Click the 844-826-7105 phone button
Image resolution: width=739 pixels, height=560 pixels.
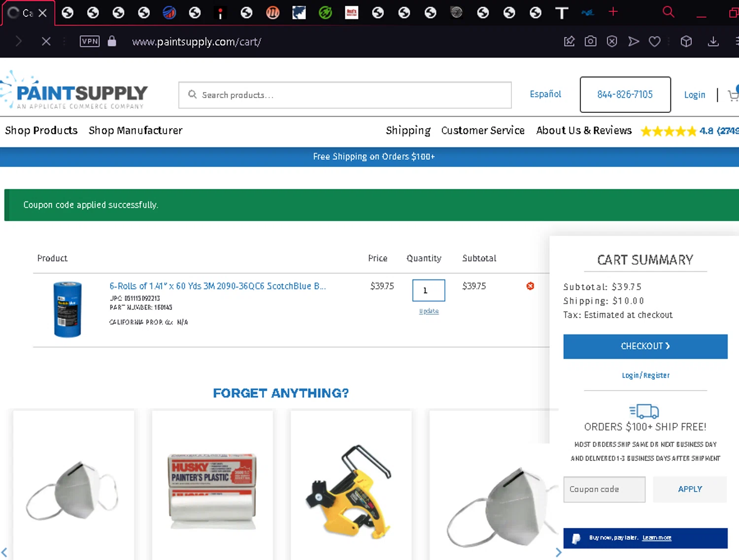coord(625,95)
